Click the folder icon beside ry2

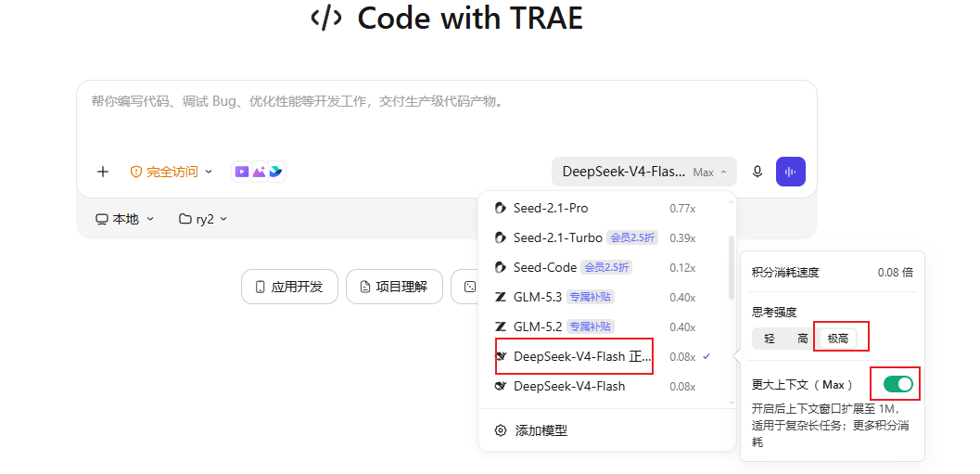pyautogui.click(x=185, y=219)
